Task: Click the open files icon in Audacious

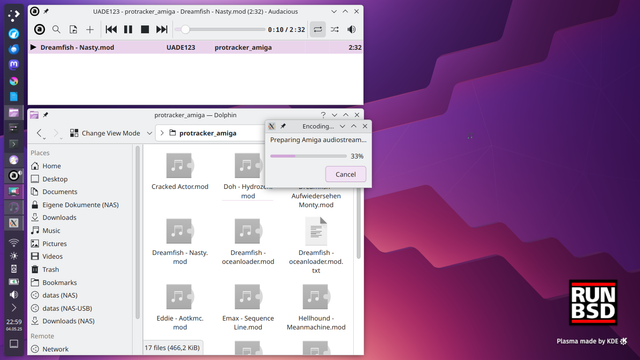Action: pyautogui.click(x=73, y=29)
